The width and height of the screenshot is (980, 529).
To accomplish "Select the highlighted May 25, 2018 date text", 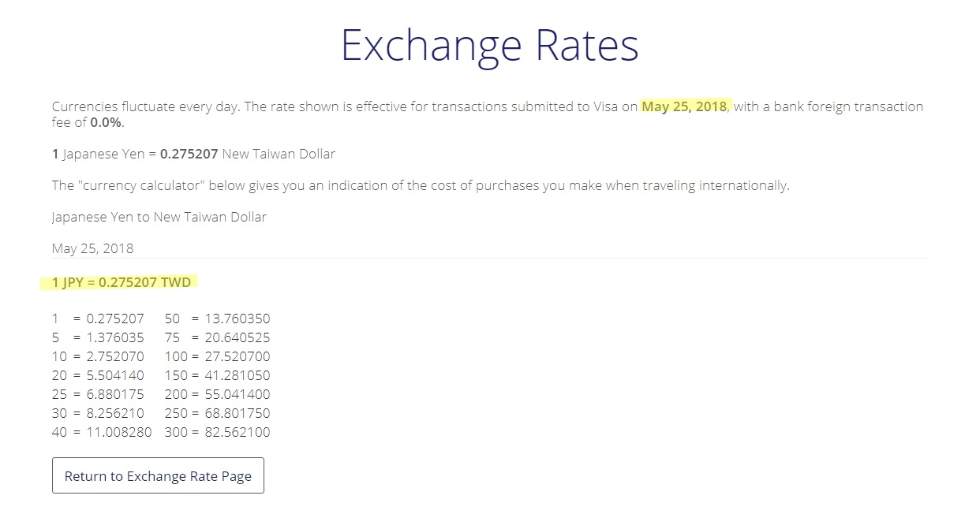I will [685, 106].
